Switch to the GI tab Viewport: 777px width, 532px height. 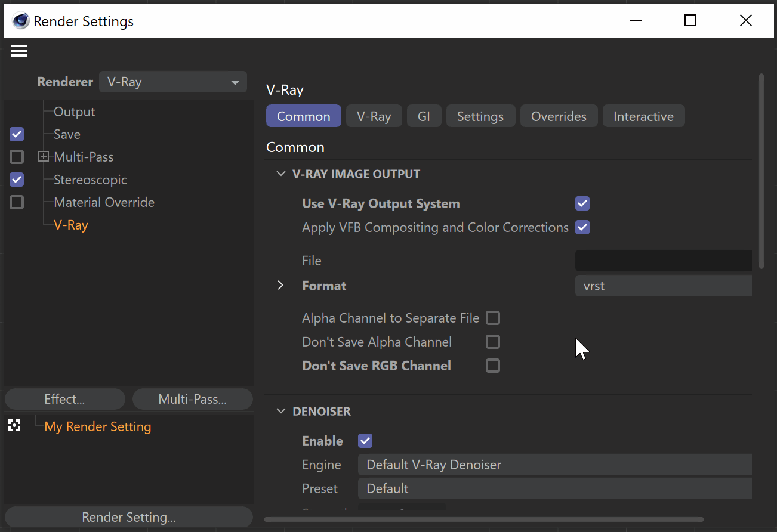424,116
